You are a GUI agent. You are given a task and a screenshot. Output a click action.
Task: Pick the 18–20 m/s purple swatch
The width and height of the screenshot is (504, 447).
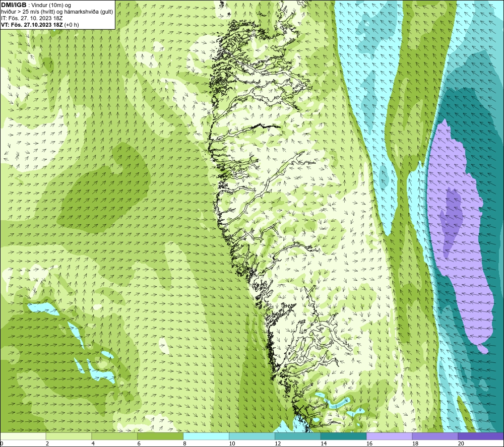(x=435, y=436)
